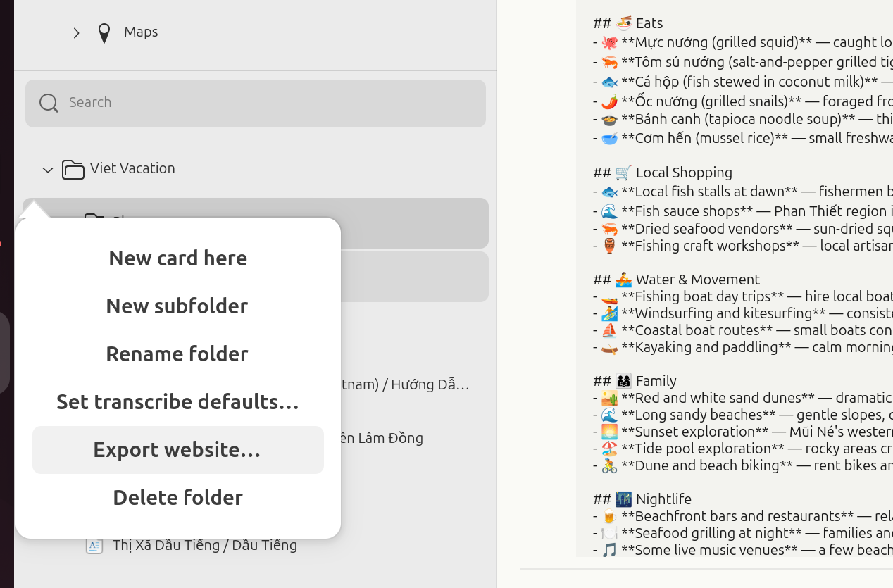Viewport: 893px width, 588px height.
Task: Click the Fishing craft workshops line
Action: (742, 246)
